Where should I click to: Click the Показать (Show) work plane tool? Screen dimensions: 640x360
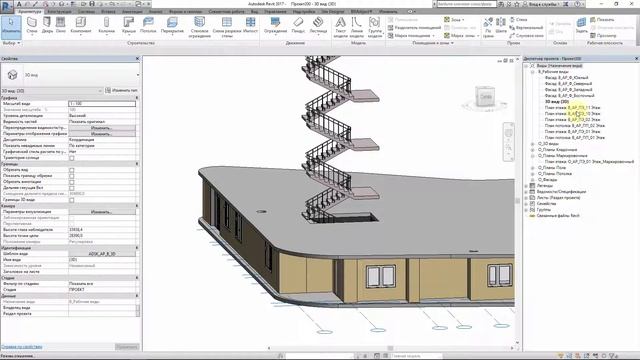(602, 19)
